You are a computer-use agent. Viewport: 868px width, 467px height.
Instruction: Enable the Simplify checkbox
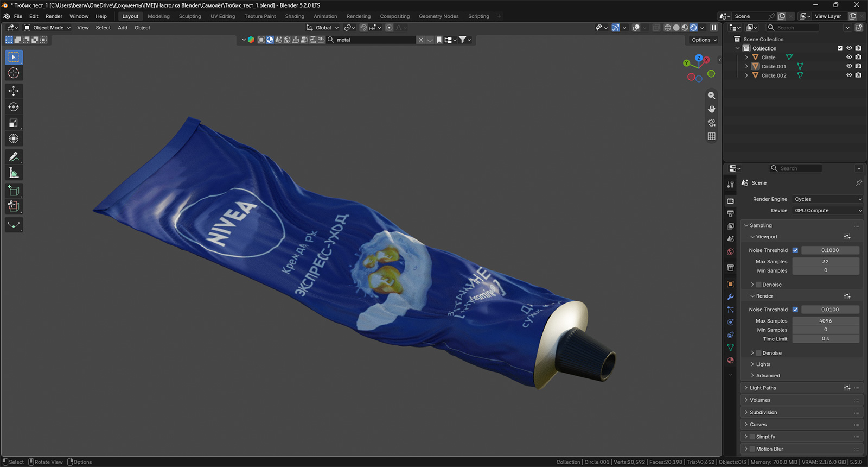[x=752, y=437]
